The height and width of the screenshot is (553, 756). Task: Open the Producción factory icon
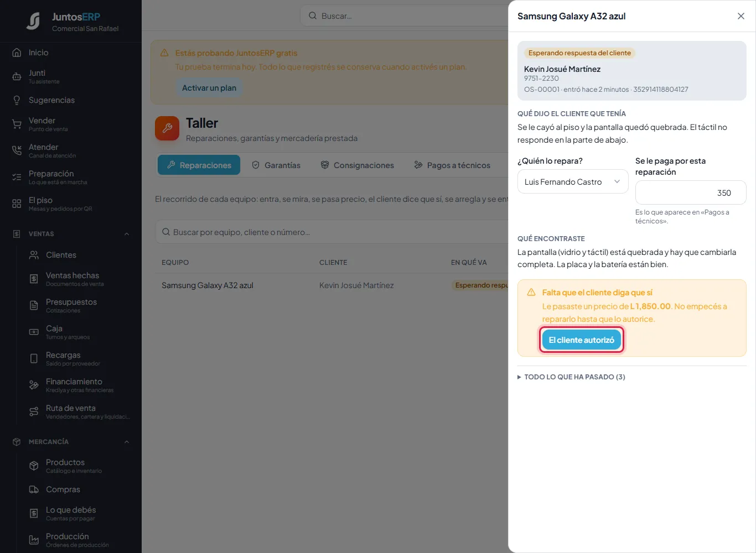(34, 540)
